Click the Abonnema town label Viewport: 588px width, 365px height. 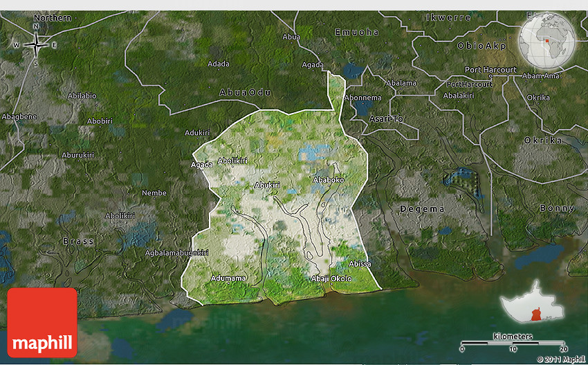point(362,98)
